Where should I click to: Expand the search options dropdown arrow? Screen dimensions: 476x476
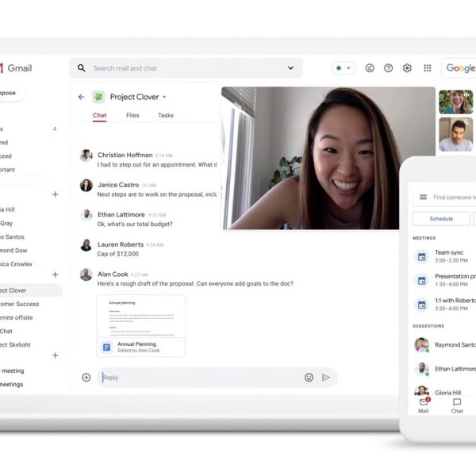(x=291, y=68)
